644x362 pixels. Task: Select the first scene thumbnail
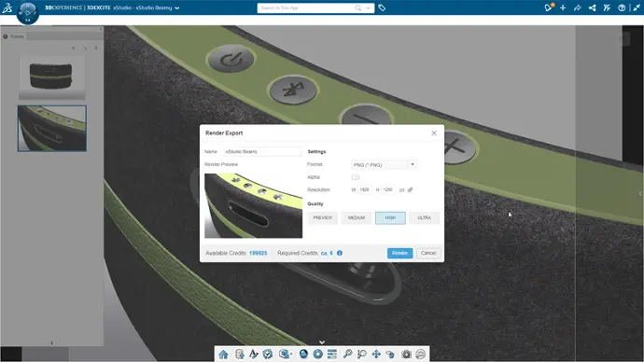[52, 78]
